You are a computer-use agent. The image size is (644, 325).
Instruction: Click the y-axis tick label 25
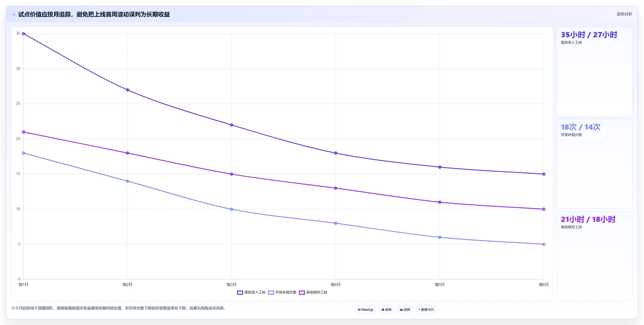pyautogui.click(x=18, y=104)
